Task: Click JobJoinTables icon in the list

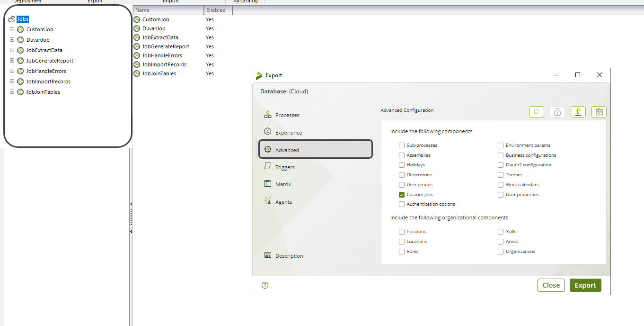Action: [137, 73]
